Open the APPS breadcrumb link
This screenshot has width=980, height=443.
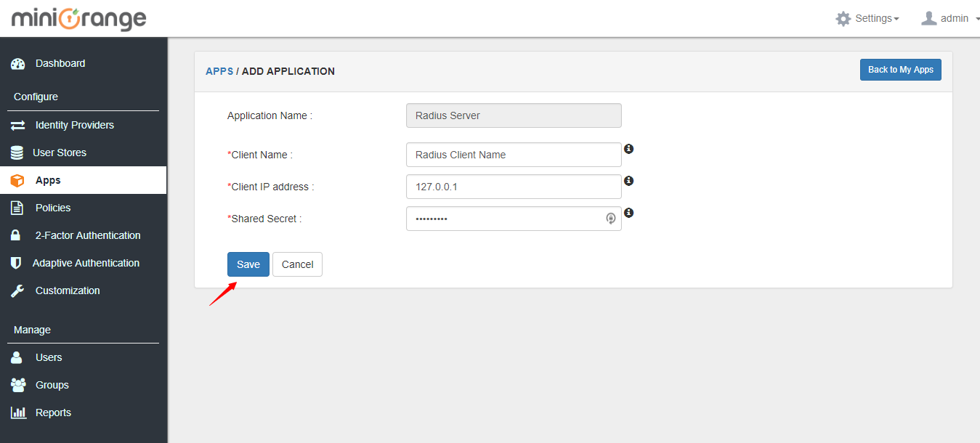click(x=219, y=70)
